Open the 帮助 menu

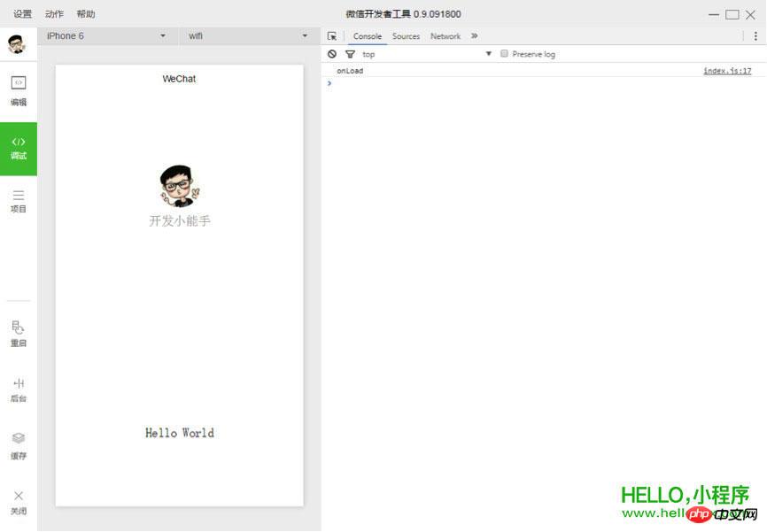[86, 13]
